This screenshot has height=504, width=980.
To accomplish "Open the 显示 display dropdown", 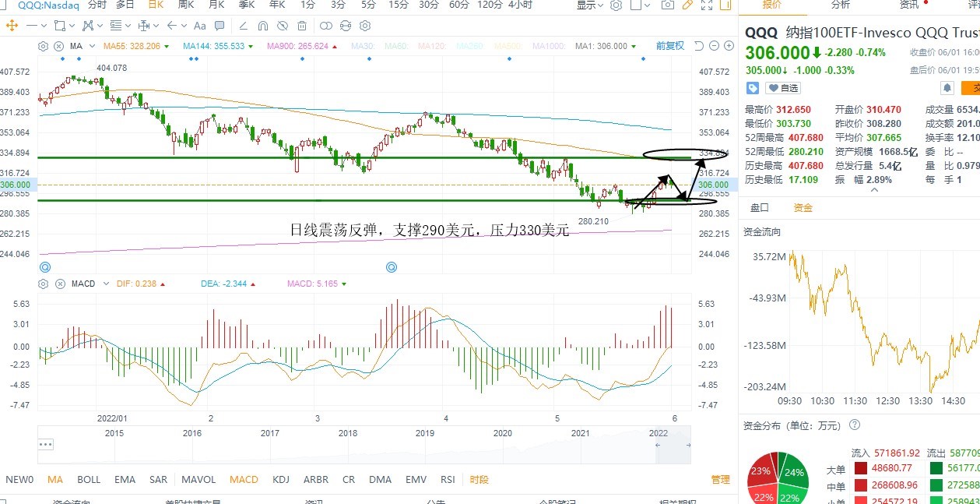I will pos(590,5).
